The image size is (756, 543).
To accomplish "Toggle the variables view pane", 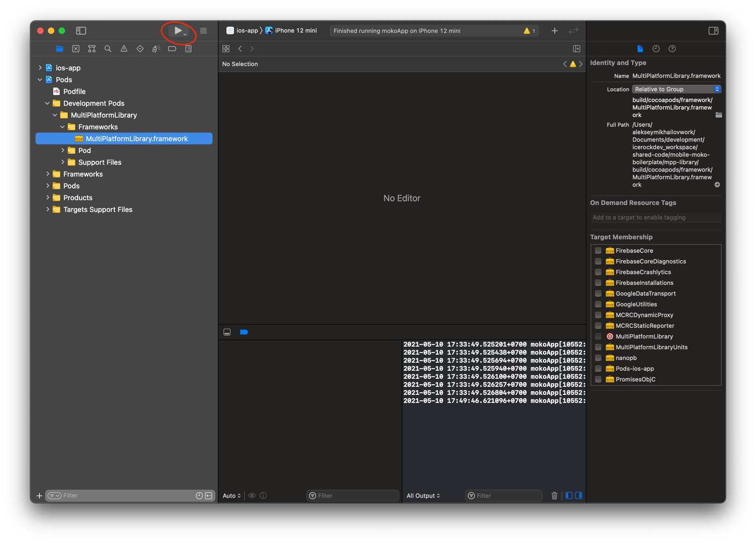I will (569, 496).
